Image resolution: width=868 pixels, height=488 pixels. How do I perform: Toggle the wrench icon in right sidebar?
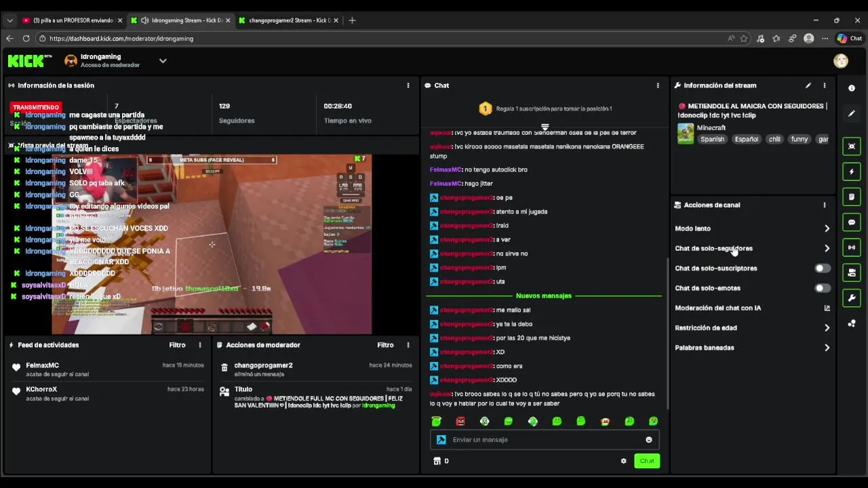click(x=852, y=298)
